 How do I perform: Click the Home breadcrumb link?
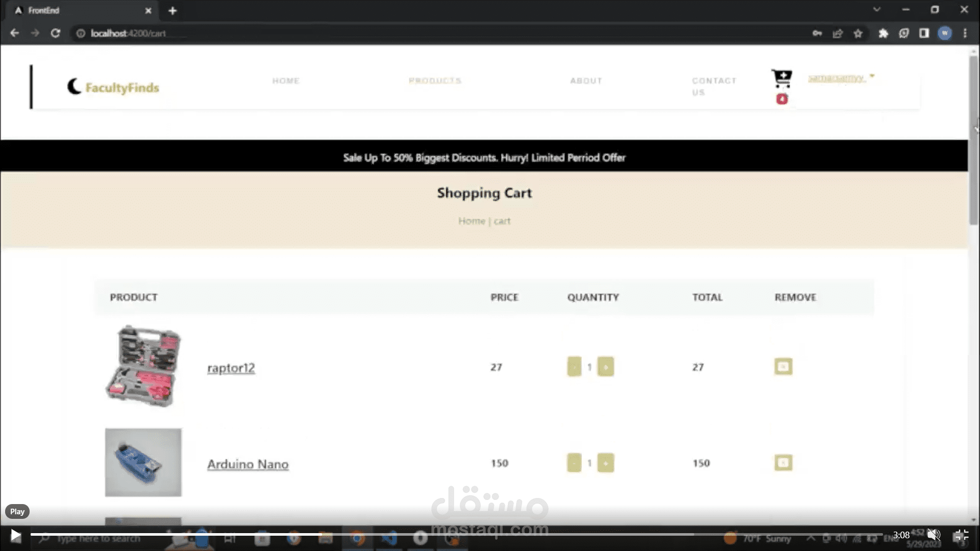[x=471, y=221]
